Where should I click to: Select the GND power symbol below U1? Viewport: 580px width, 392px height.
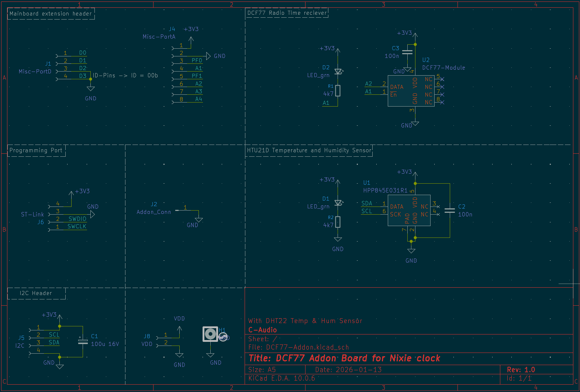coord(411,251)
